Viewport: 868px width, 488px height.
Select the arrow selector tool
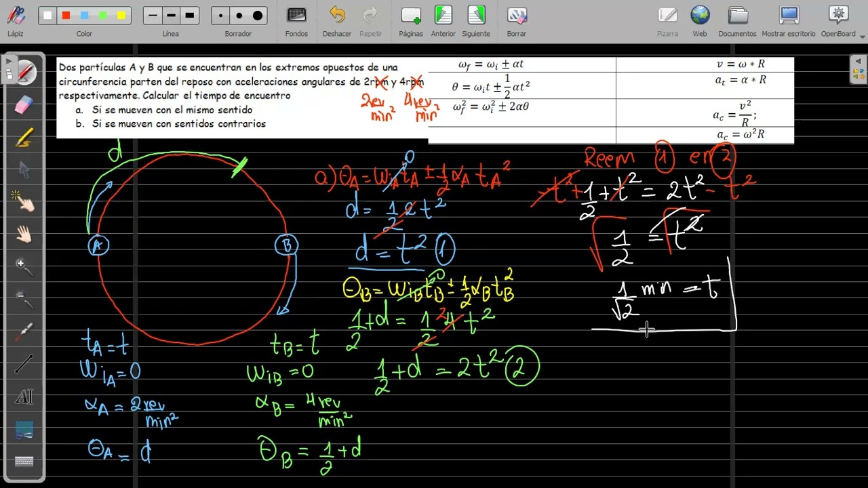[x=24, y=169]
